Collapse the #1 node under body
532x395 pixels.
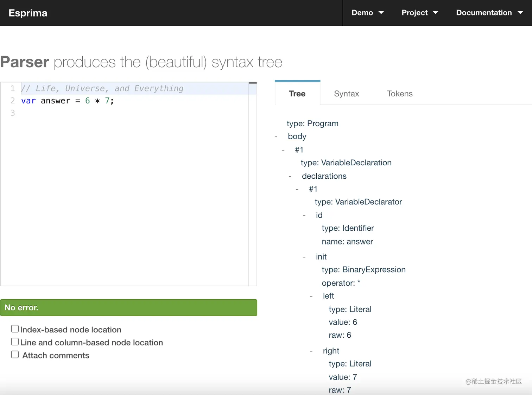[283, 150]
